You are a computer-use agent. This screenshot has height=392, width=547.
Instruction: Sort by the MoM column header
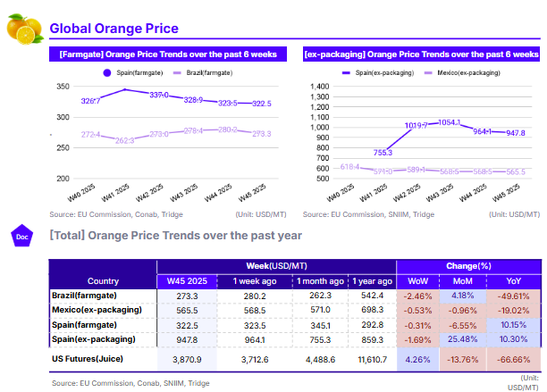[463, 280]
